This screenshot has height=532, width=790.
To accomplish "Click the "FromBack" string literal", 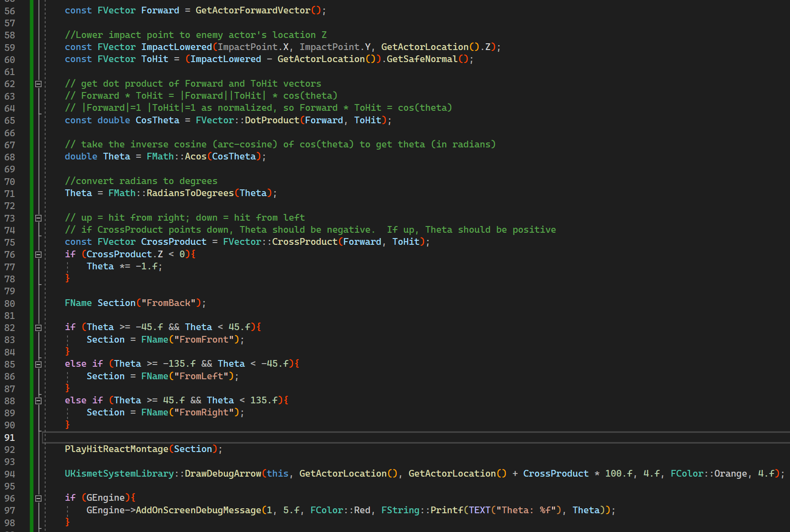I will (168, 303).
